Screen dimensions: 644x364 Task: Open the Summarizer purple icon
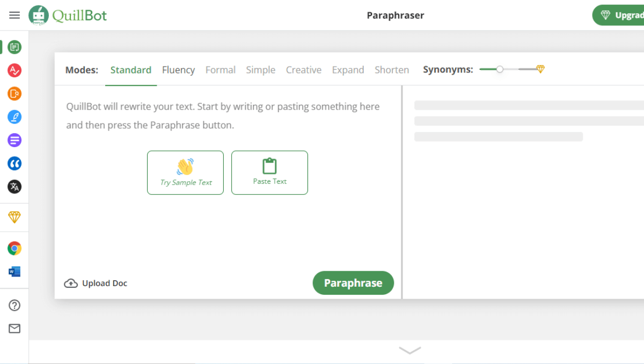click(x=14, y=140)
